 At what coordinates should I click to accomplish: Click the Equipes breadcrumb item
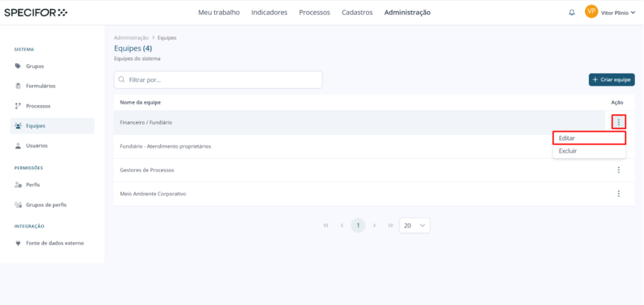click(167, 37)
